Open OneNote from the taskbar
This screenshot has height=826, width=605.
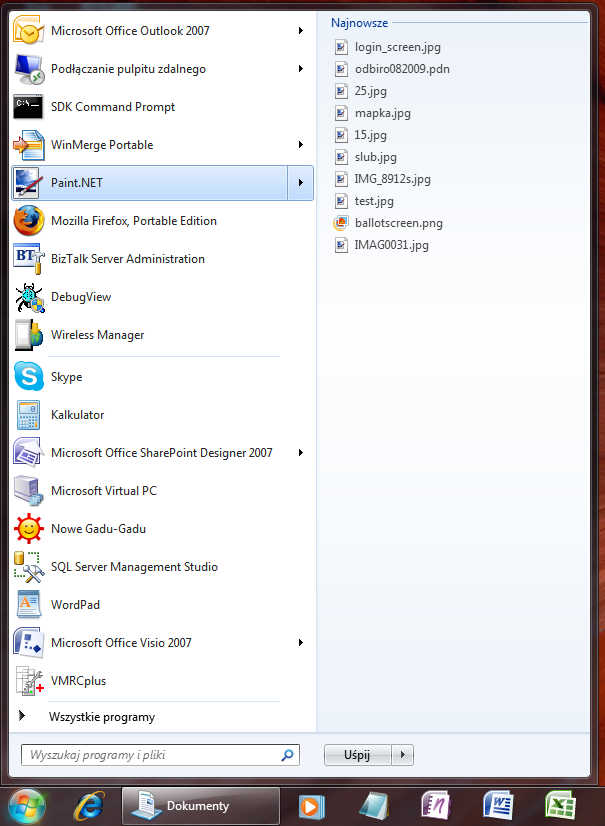click(x=436, y=806)
